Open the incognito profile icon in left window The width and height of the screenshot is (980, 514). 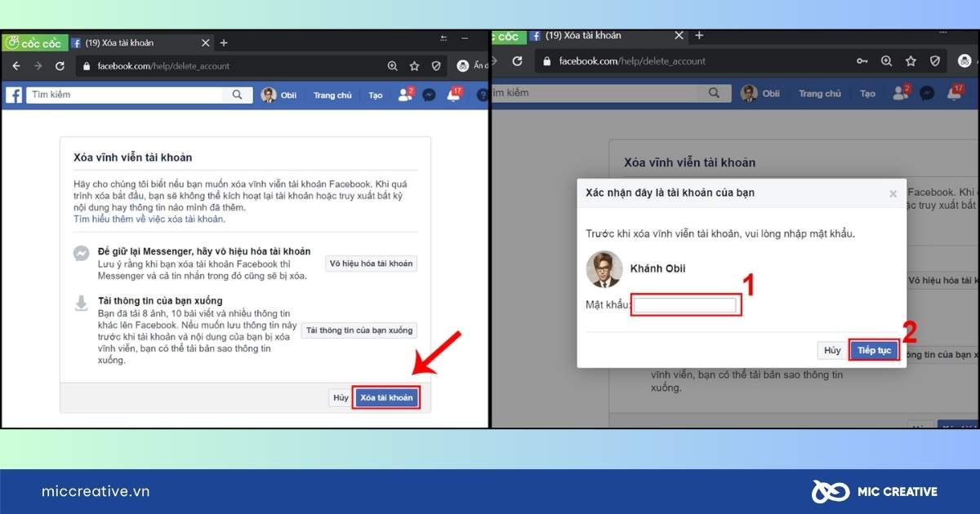(463, 66)
